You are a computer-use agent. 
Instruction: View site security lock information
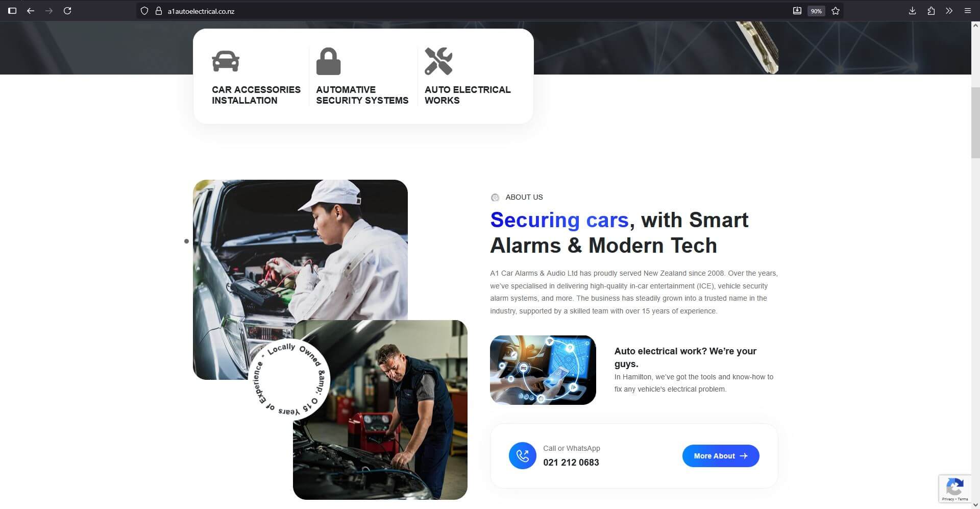coord(159,11)
